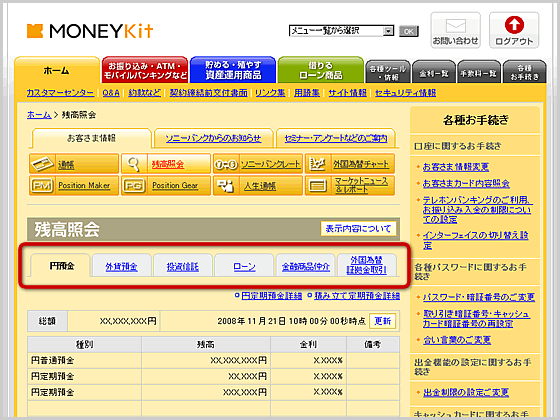Click the 残高照会 magnifier icon
560x420 pixels.
[x=134, y=164]
